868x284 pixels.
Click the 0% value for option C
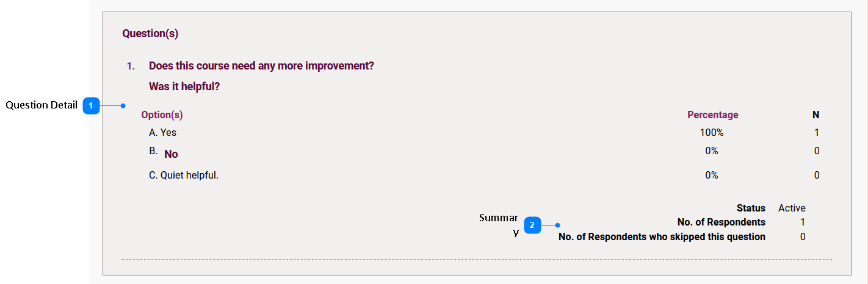(x=712, y=175)
